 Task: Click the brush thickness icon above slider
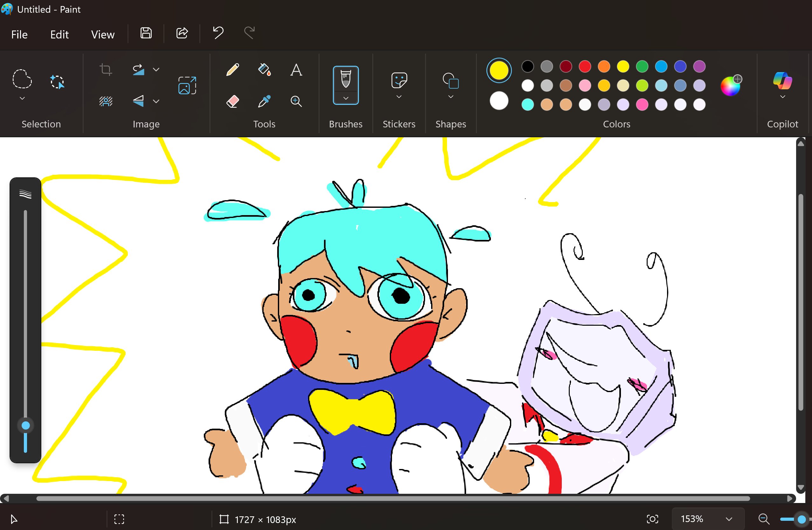[x=25, y=194]
